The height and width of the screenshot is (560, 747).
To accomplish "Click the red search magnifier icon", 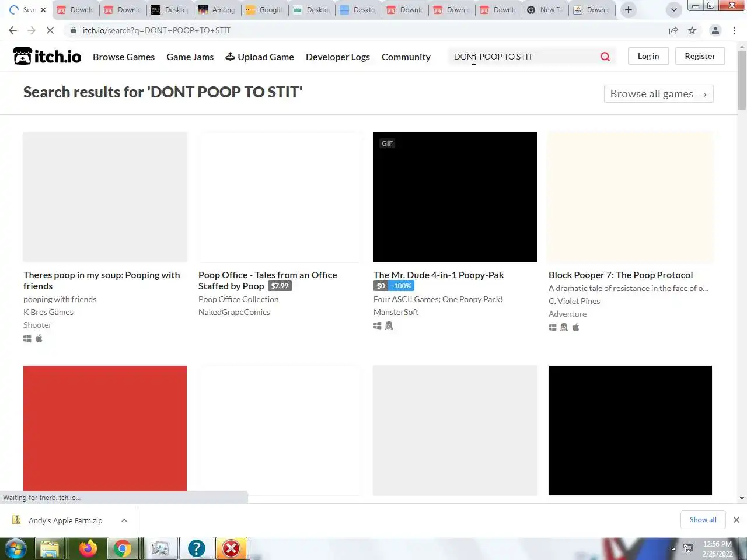I will 605,57.
